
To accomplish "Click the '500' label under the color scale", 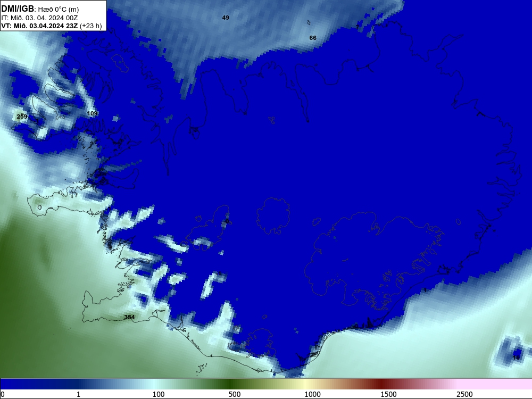I will tap(235, 394).
